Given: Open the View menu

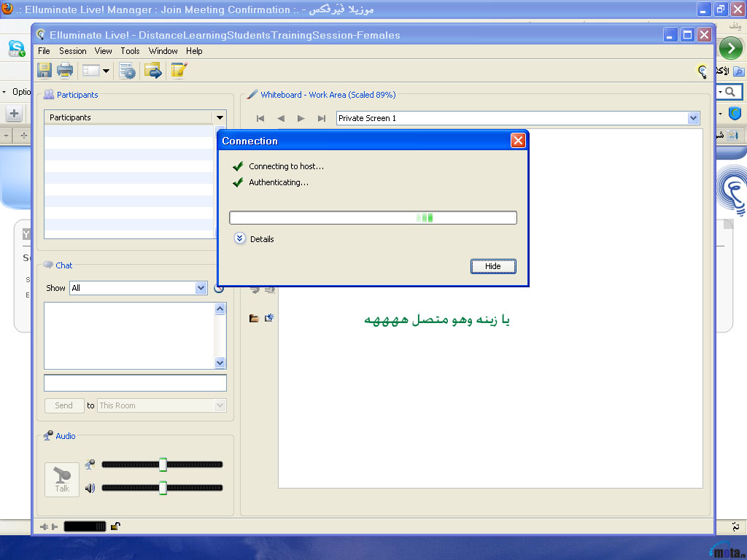Looking at the screenshot, I should tap(103, 51).
